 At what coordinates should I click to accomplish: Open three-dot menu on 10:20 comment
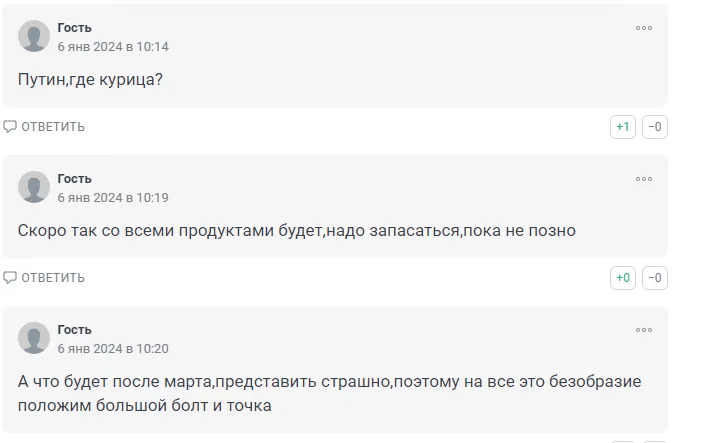coord(644,330)
